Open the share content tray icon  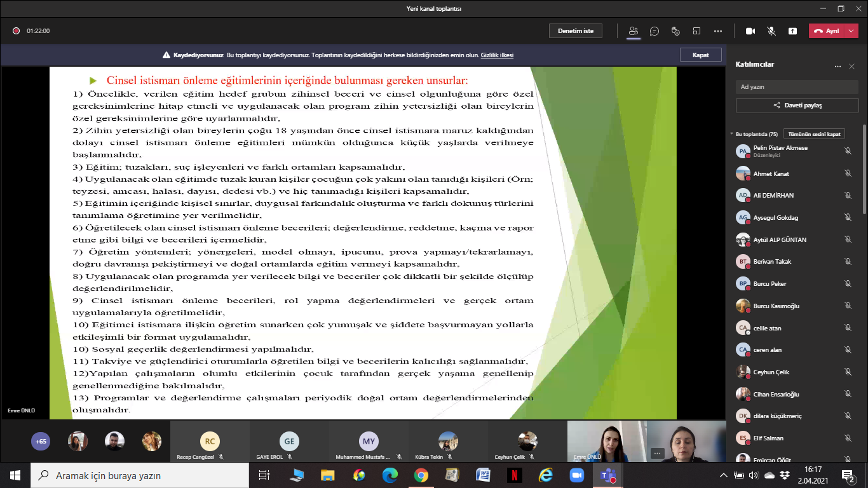pos(792,30)
